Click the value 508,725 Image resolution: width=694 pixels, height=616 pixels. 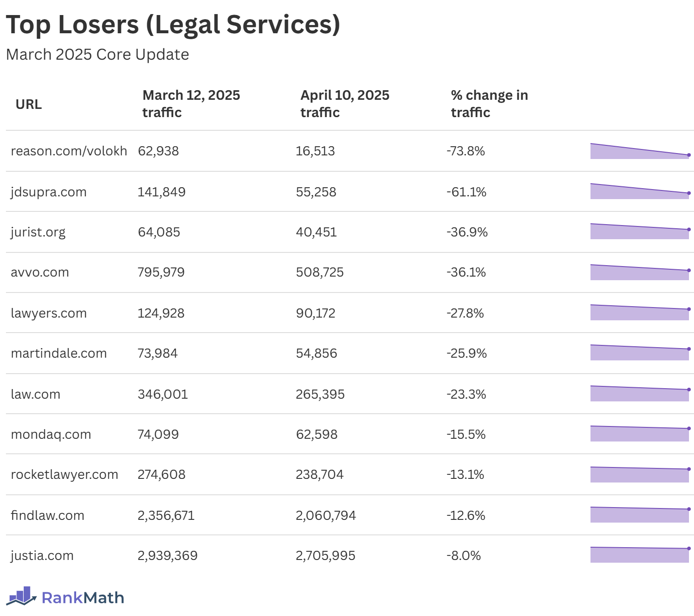click(320, 272)
